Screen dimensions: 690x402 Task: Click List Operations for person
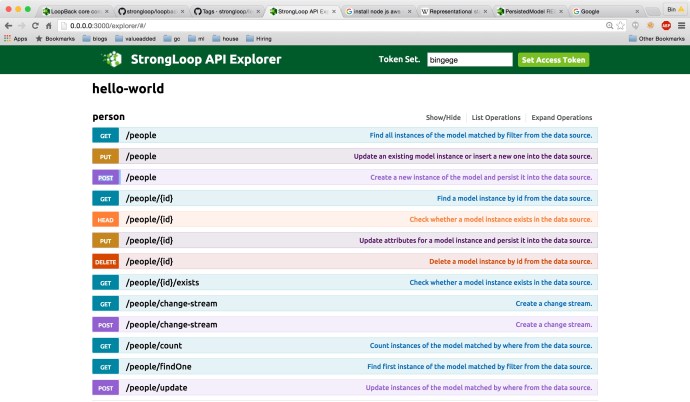pos(494,117)
